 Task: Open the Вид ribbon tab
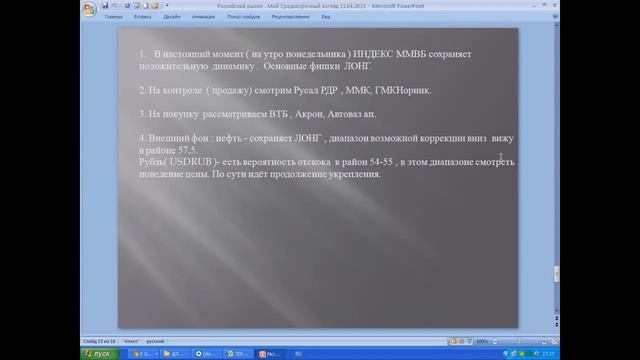tap(326, 17)
